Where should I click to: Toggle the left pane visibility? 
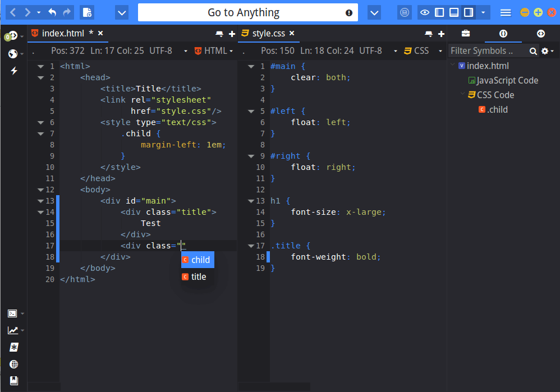(439, 12)
